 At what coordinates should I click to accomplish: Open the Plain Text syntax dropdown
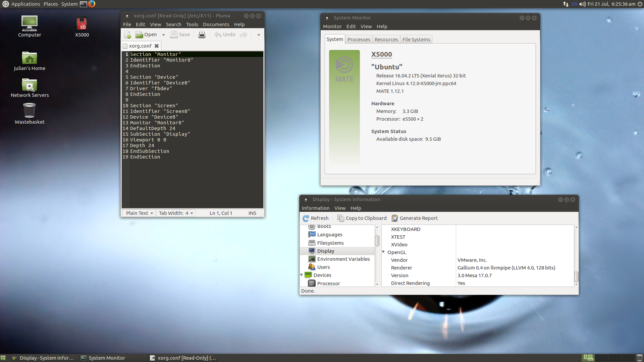139,213
